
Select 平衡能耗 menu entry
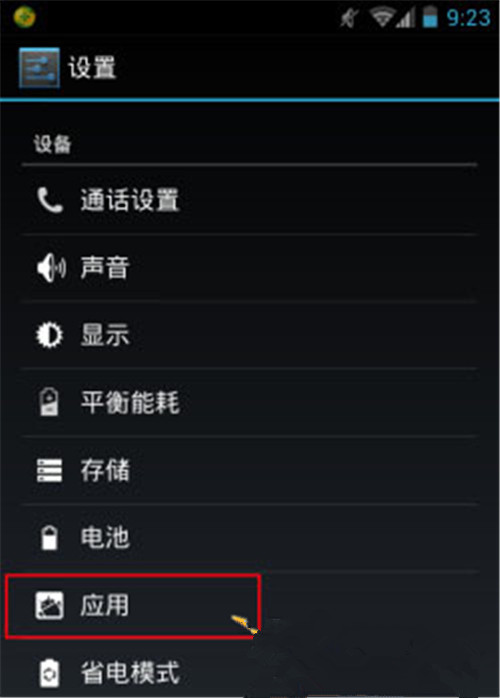(x=249, y=402)
